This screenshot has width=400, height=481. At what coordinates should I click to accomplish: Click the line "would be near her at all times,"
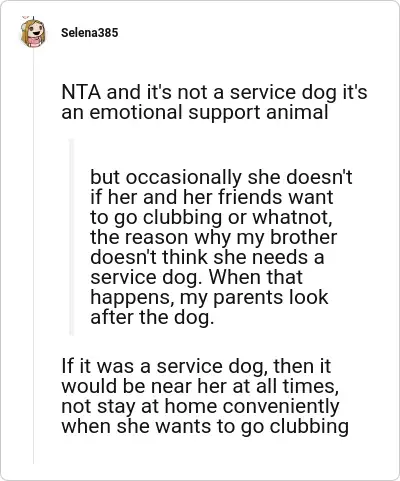click(x=200, y=386)
